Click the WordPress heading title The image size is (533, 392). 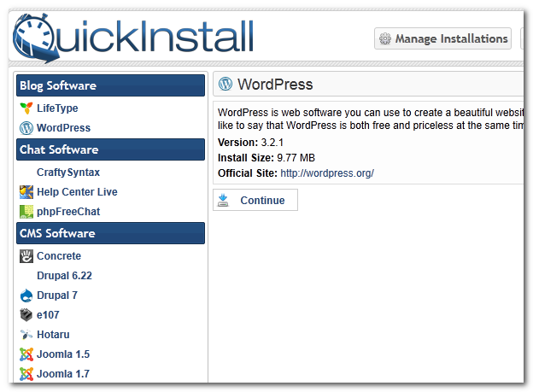click(275, 84)
